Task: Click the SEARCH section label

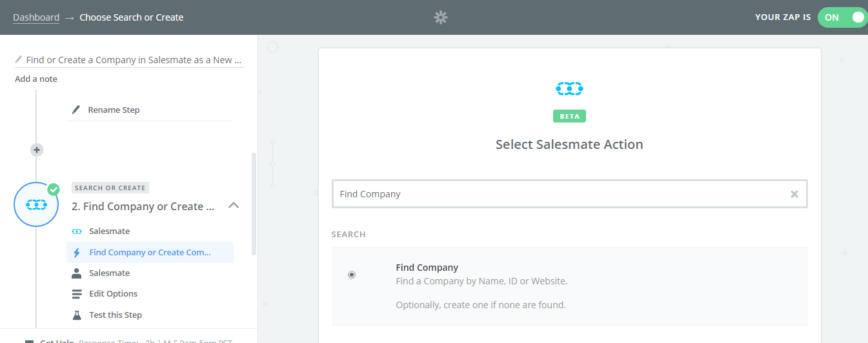Action: coord(348,234)
